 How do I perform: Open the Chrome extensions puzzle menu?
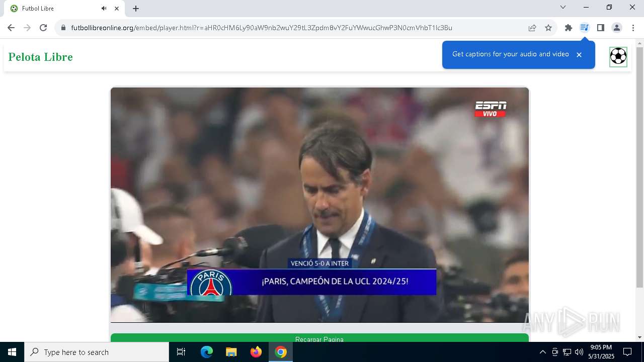click(x=569, y=28)
